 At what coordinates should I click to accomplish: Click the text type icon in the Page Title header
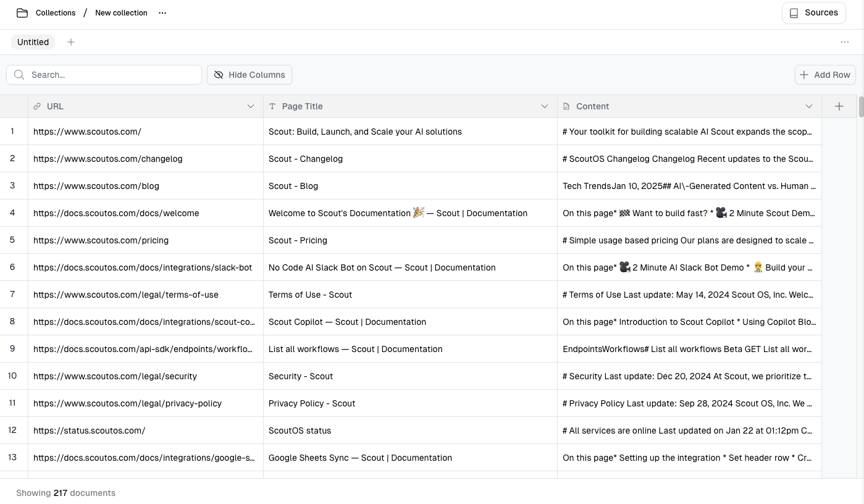point(272,106)
